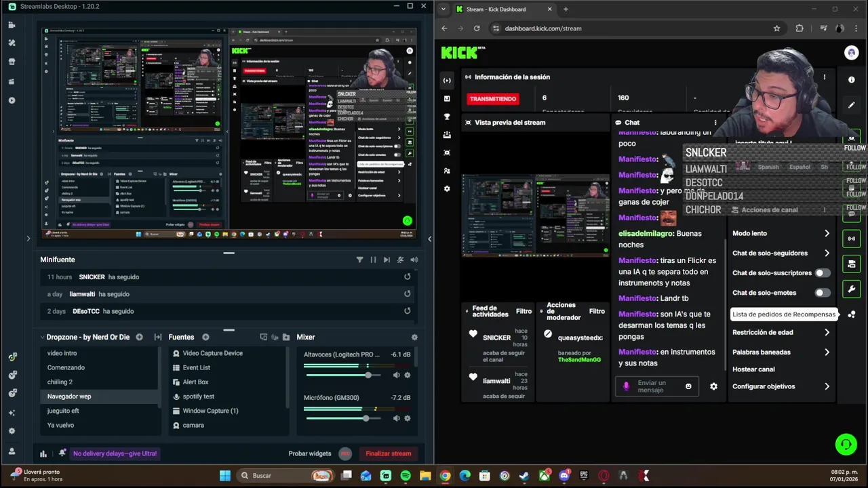Viewport: 868px width, 488px height.
Task: Add a new scene with plus icon
Action: pos(139,337)
